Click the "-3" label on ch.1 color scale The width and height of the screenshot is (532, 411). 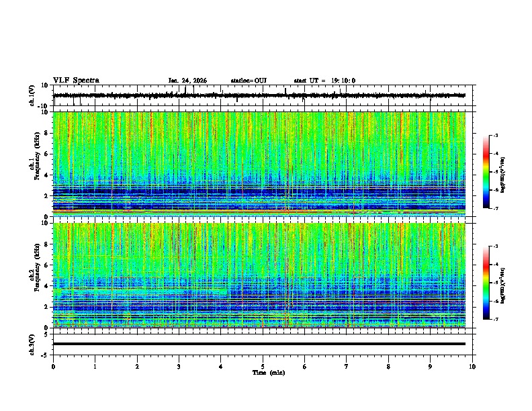coord(495,135)
